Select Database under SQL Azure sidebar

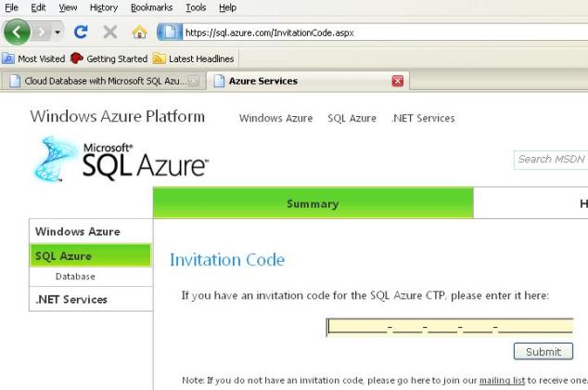75,277
